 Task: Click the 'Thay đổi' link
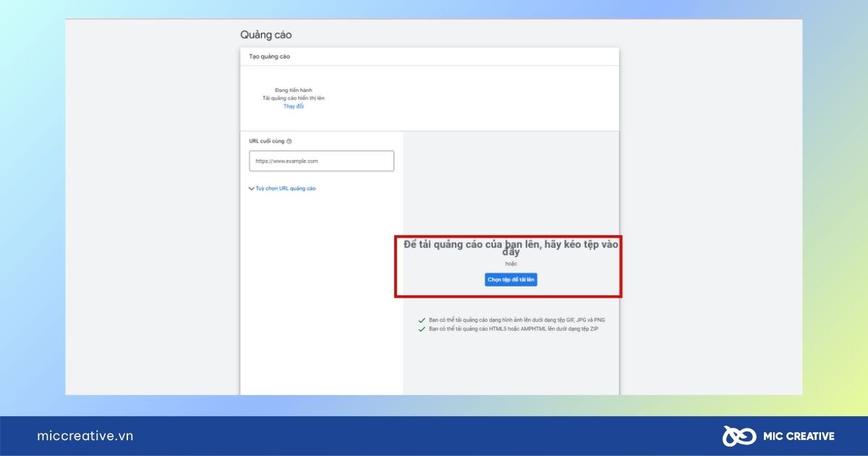click(294, 106)
